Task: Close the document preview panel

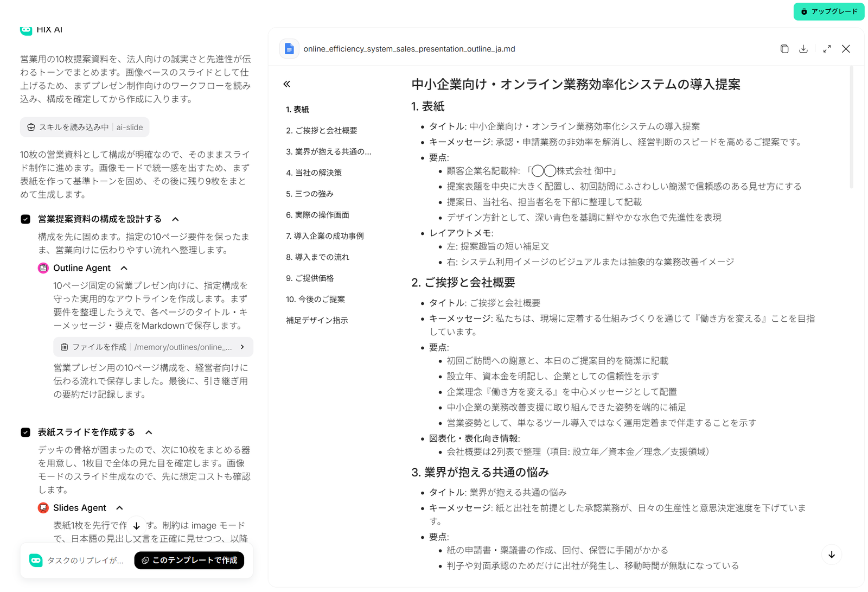Action: click(846, 49)
